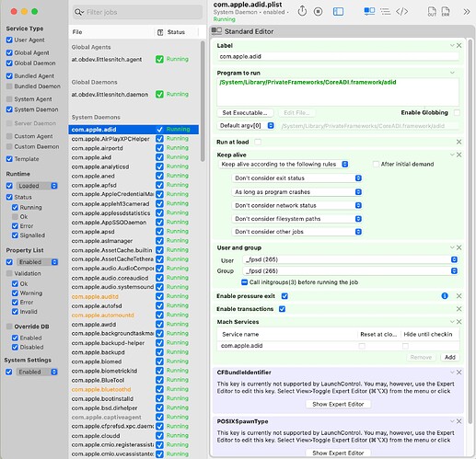Check After initial demand checkbox
This screenshot has width=476, height=459.
[376, 164]
